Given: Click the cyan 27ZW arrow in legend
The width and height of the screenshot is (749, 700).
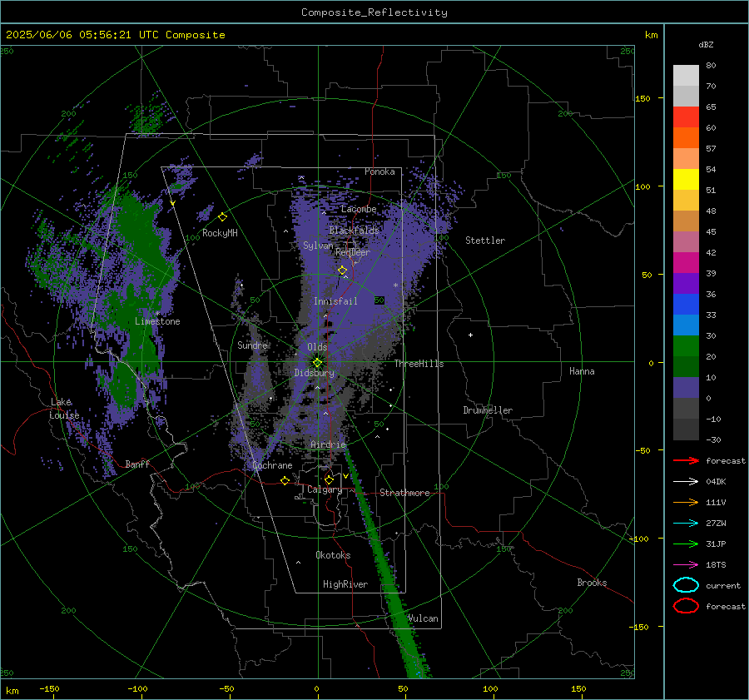Looking at the screenshot, I should point(686,524).
